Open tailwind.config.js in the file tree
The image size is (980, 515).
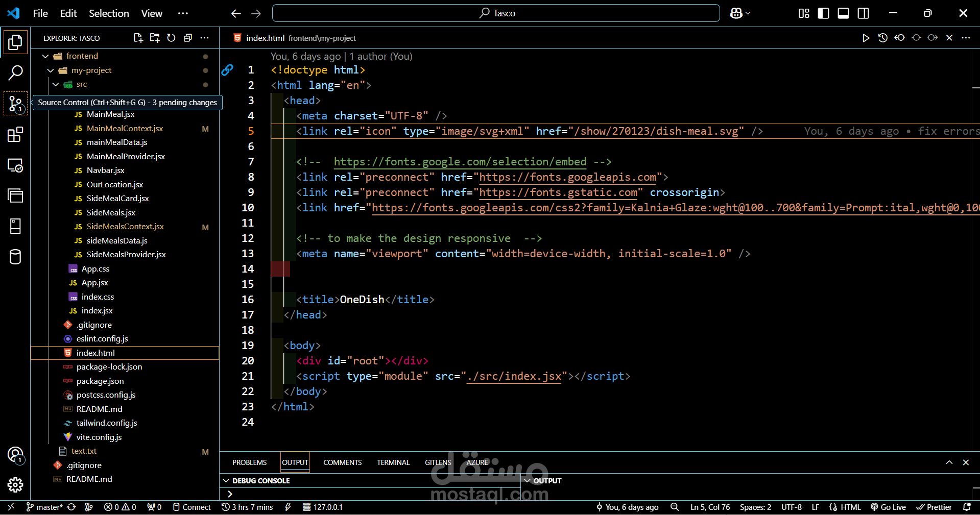coord(107,423)
